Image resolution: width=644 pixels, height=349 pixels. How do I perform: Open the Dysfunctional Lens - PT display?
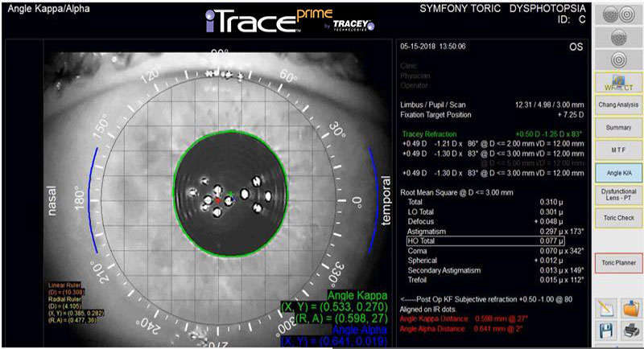click(618, 195)
